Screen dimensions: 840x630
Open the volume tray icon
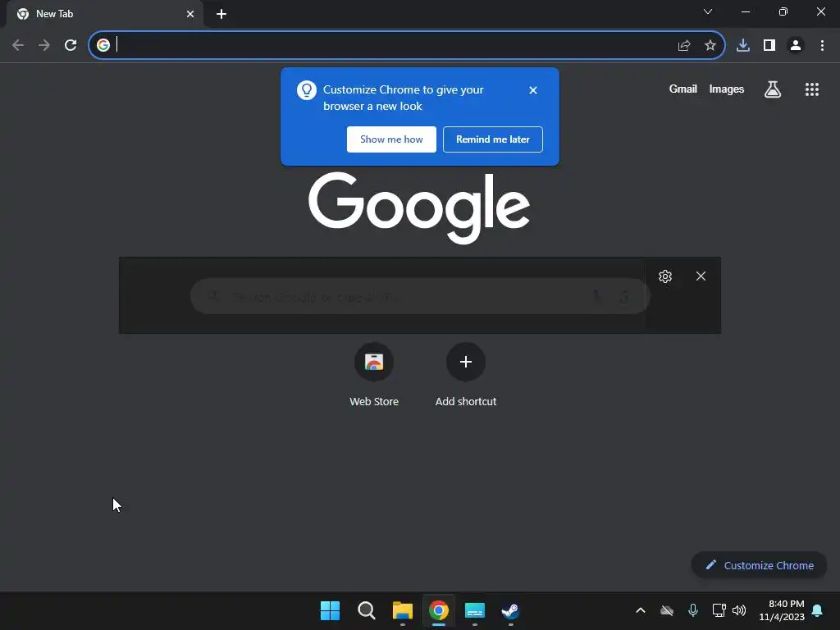[739, 610]
